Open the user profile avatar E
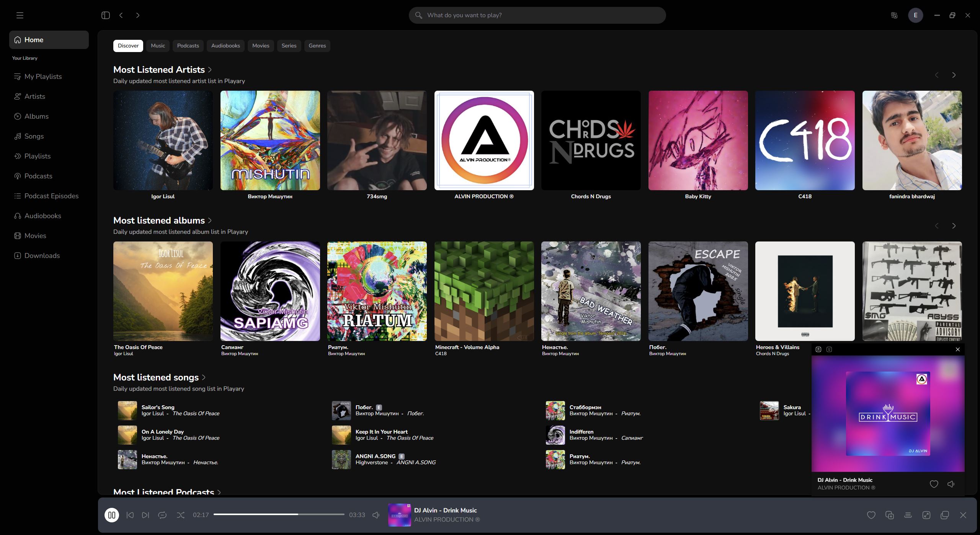980x535 pixels. click(x=916, y=15)
